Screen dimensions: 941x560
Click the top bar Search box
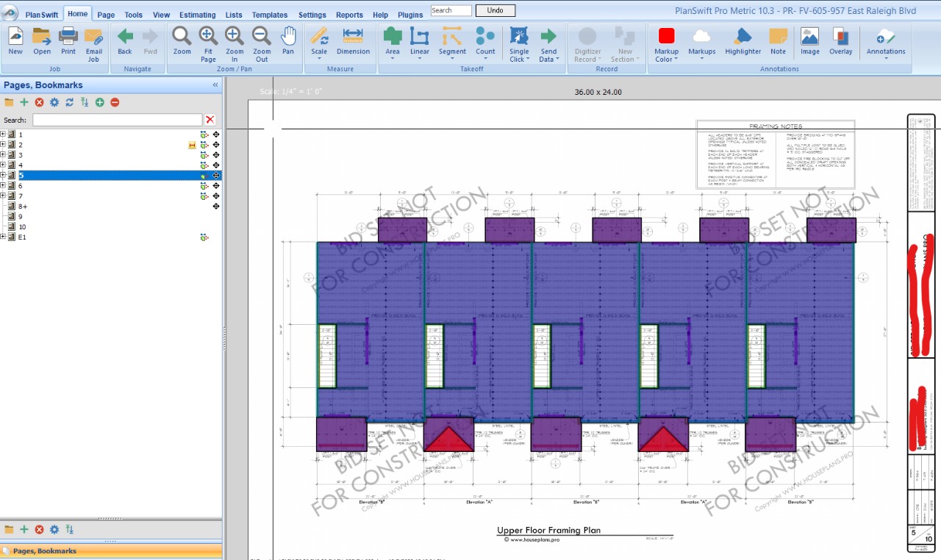click(x=451, y=10)
